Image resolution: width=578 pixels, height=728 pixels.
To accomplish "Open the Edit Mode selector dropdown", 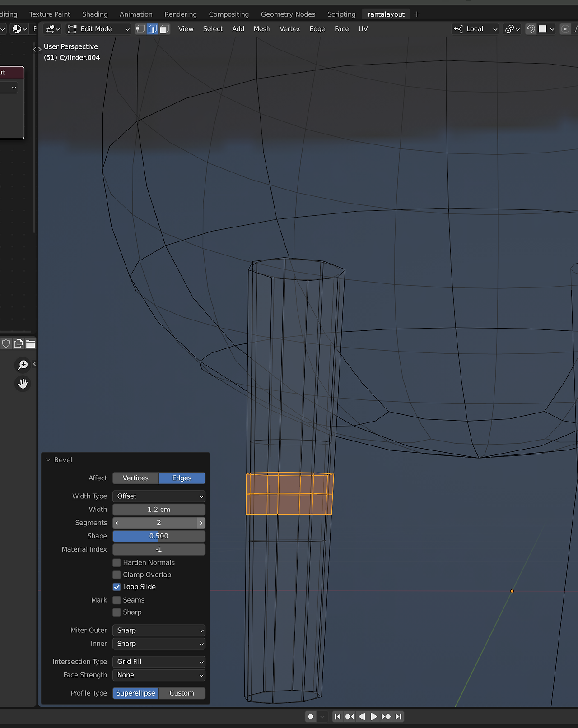I will click(x=98, y=29).
